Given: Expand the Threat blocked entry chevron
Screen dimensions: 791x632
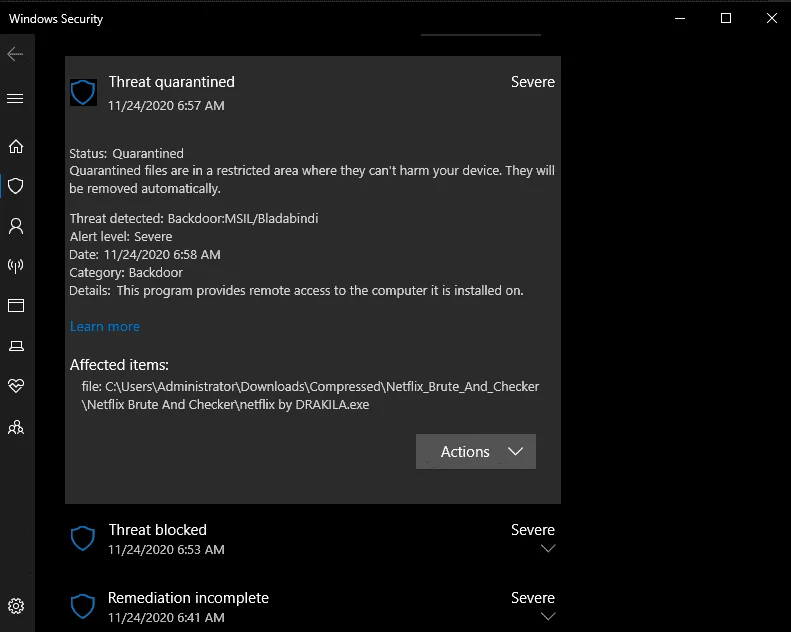Looking at the screenshot, I should pyautogui.click(x=548, y=548).
